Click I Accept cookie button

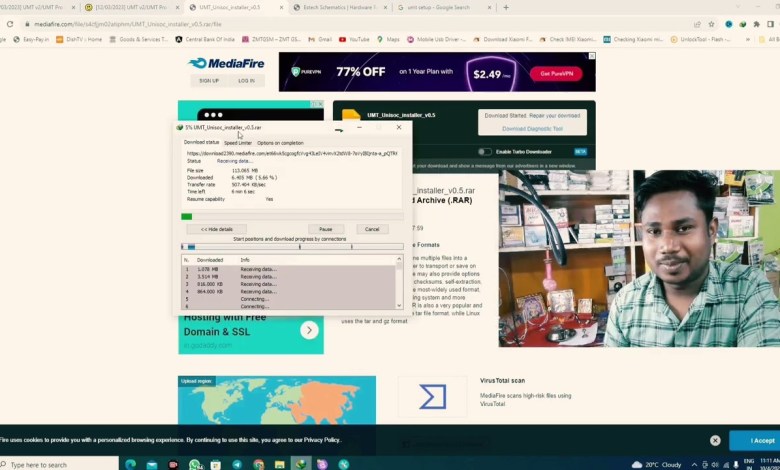coord(757,441)
